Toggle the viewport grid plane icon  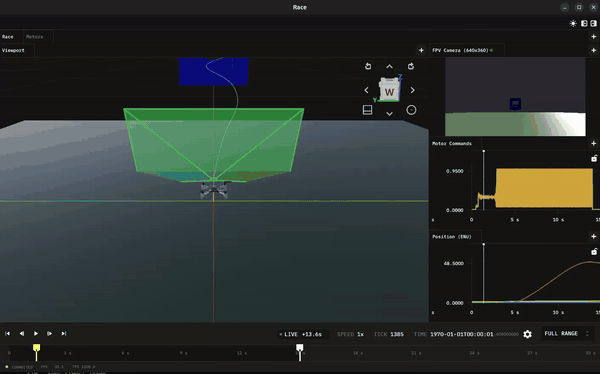[x=367, y=110]
